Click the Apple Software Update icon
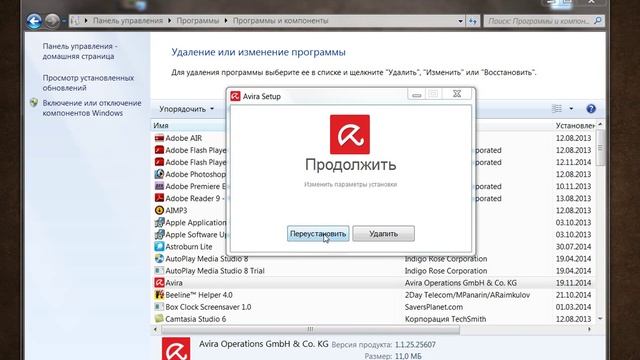The height and width of the screenshot is (360, 640). pyautogui.click(x=159, y=234)
